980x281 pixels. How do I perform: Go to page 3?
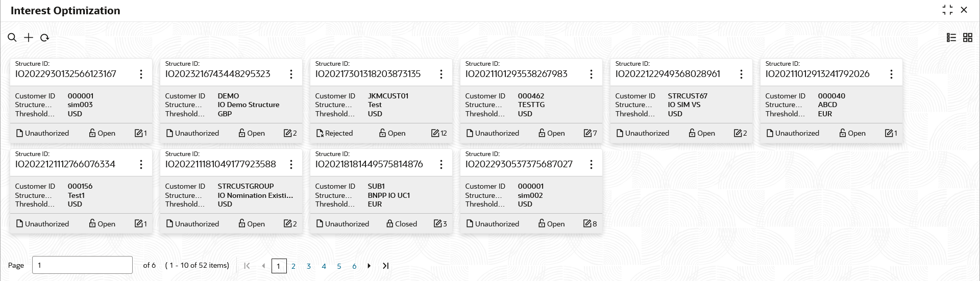click(x=309, y=266)
